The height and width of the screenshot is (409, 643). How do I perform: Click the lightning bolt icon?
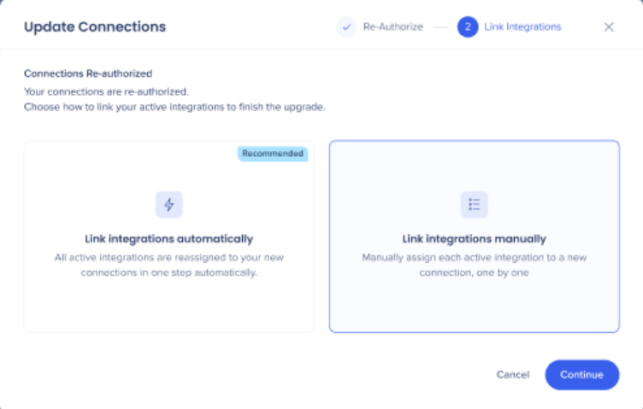[x=169, y=205]
